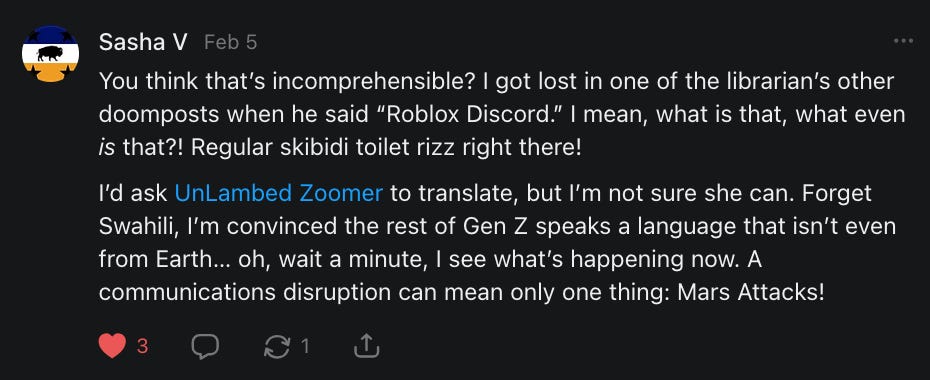
Task: Open Sasha V's profile from the name
Action: click(x=144, y=42)
